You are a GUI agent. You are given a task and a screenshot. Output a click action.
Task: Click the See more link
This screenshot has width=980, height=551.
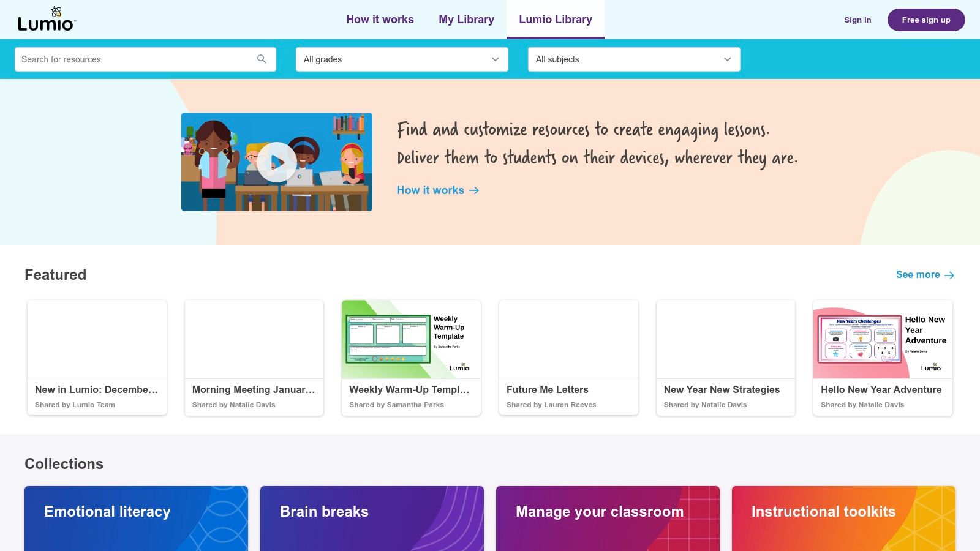(918, 275)
